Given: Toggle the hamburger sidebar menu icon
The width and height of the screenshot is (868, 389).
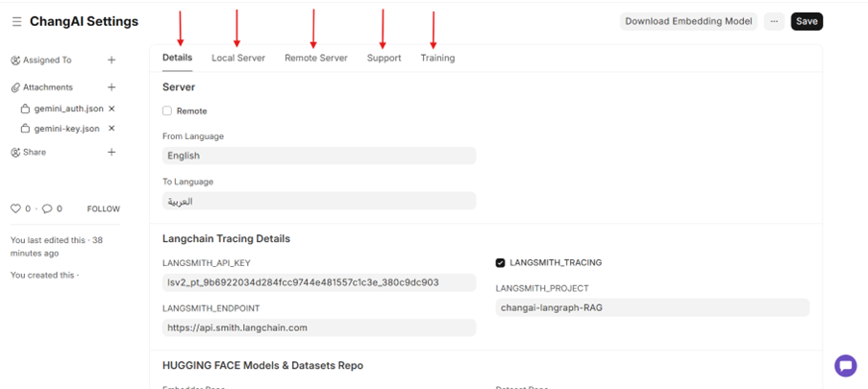Looking at the screenshot, I should coord(16,21).
